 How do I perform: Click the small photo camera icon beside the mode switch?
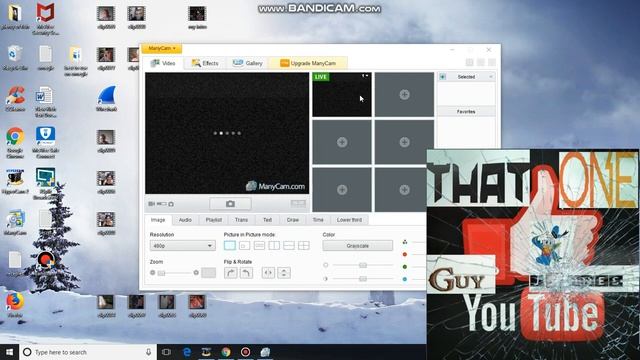[171, 204]
